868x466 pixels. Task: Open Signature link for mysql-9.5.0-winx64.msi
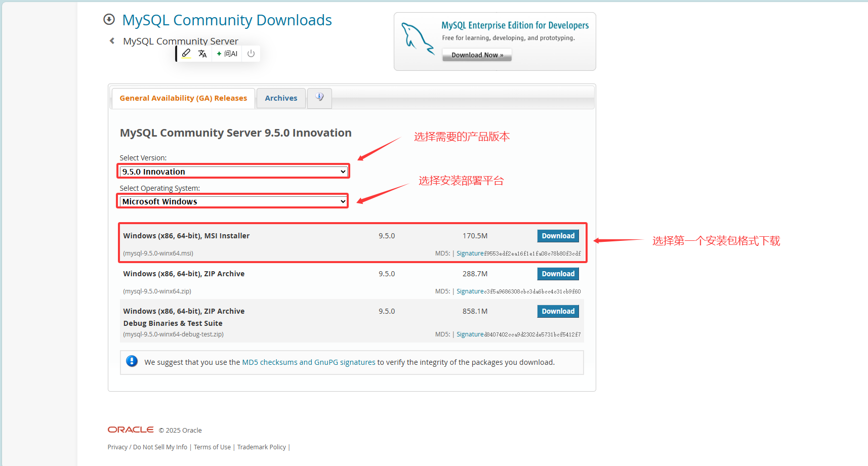470,253
